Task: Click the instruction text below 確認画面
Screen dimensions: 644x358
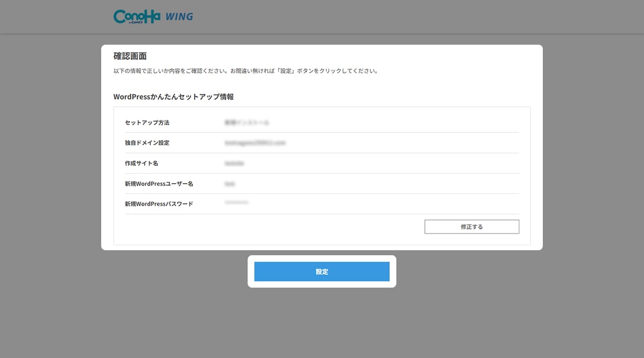Action: [x=245, y=71]
